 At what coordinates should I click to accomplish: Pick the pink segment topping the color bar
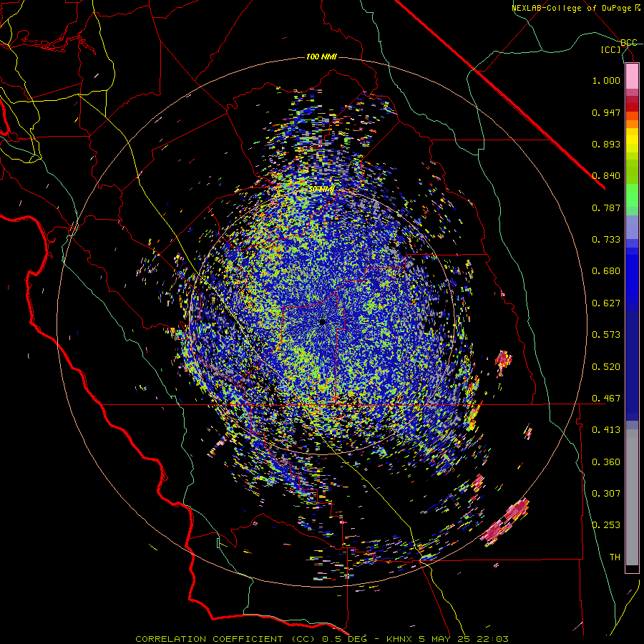[x=632, y=76]
